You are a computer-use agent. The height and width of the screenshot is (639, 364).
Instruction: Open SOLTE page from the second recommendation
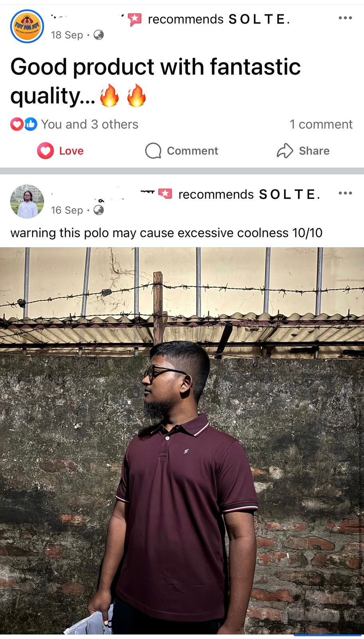(289, 194)
